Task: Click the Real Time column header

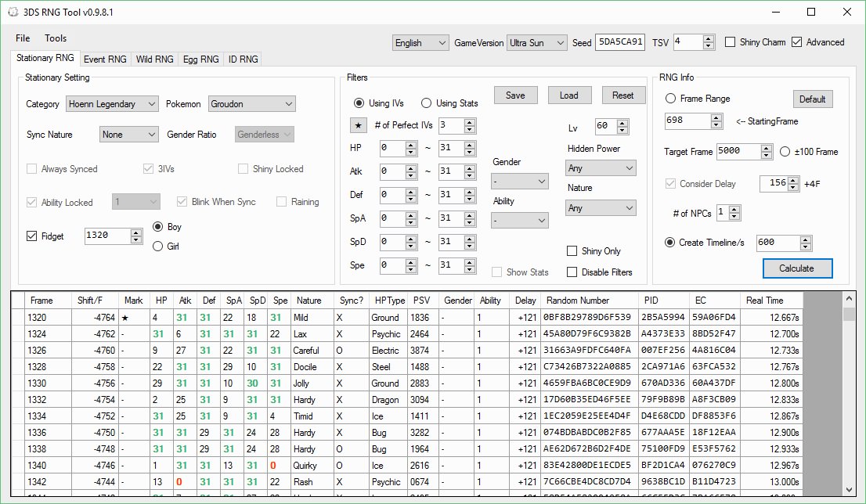Action: [x=771, y=301]
